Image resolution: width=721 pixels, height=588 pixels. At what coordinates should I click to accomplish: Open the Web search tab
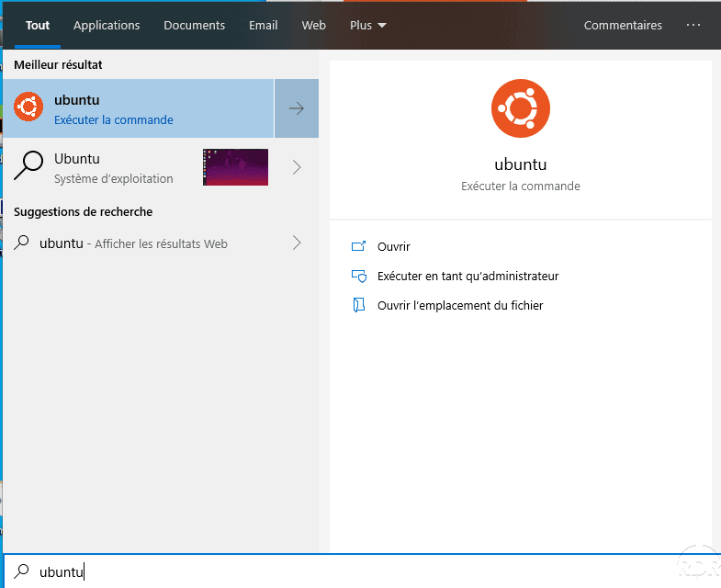[x=313, y=26]
